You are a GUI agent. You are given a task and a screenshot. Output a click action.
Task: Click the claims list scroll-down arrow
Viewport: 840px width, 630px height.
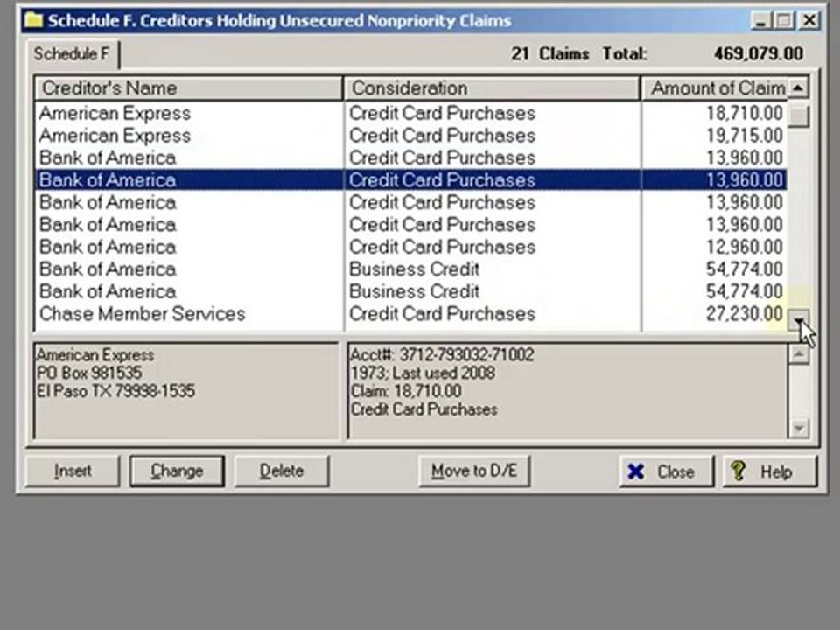click(798, 320)
